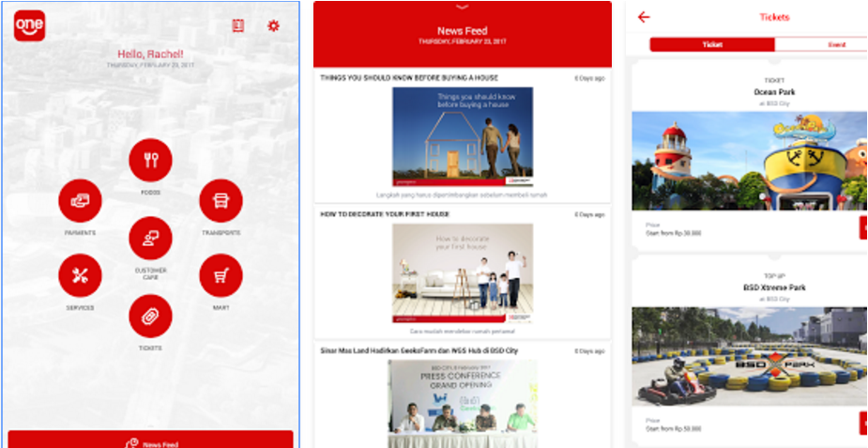Image resolution: width=868 pixels, height=448 pixels.
Task: Open the Ocean Park ticket photo
Action: 750,161
